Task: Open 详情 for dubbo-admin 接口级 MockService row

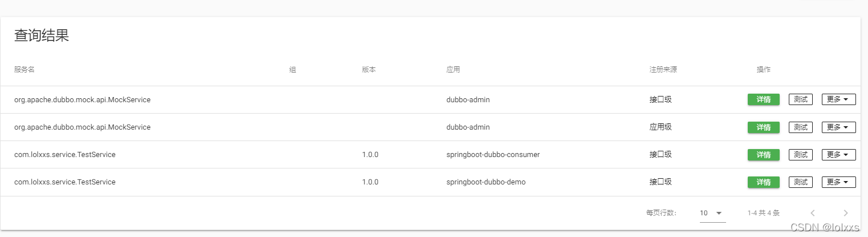Action: click(x=763, y=99)
